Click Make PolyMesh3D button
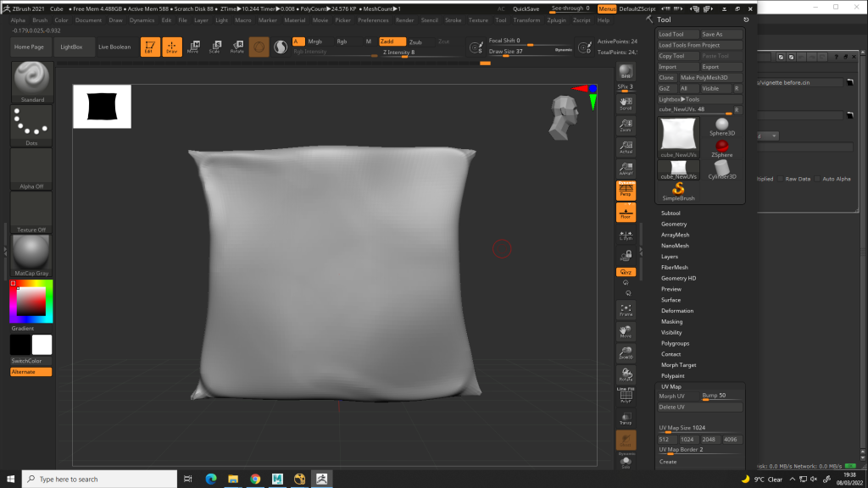 (710, 78)
